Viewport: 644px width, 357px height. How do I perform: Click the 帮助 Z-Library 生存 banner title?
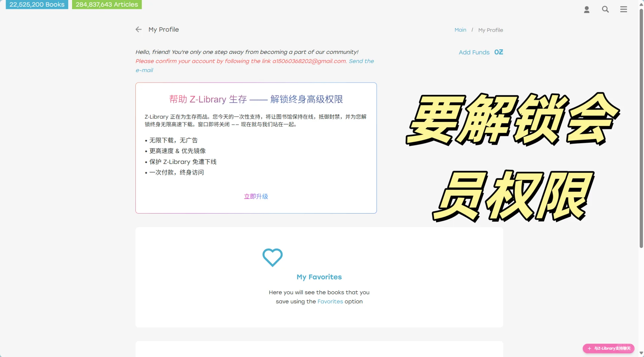[256, 99]
